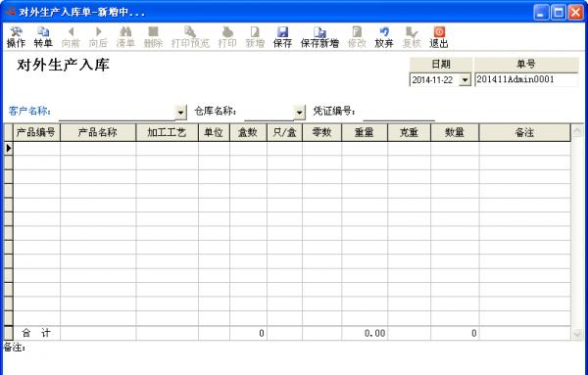Click the 凭证编号 input field
This screenshot has height=375, width=588.
tap(399, 113)
